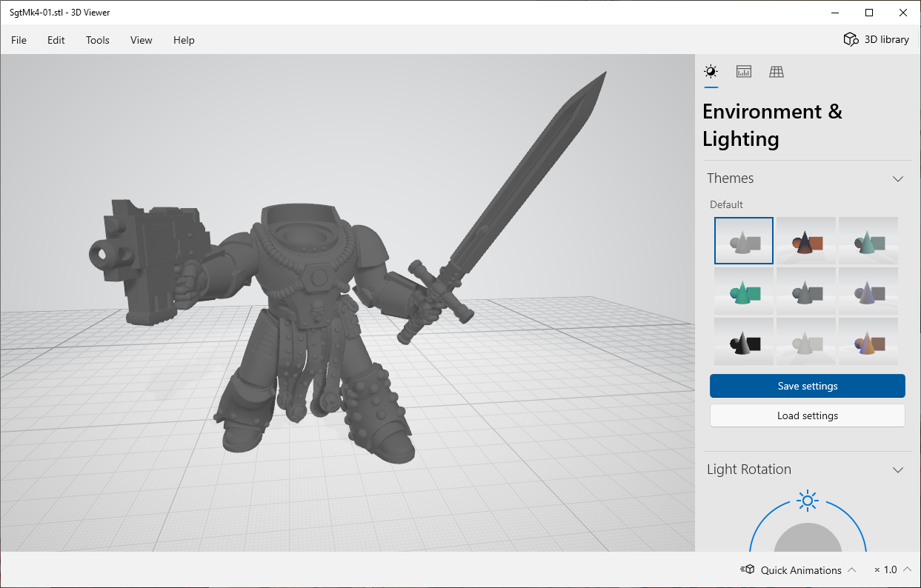Switch to the Stats & Shading panel icon
The image size is (921, 588).
pos(743,72)
